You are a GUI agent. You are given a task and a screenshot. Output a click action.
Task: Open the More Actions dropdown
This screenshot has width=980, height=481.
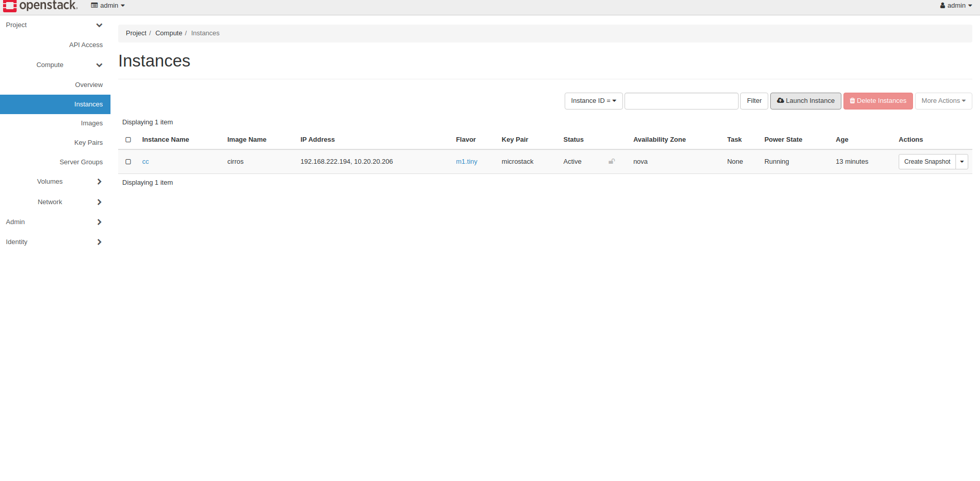pos(943,101)
